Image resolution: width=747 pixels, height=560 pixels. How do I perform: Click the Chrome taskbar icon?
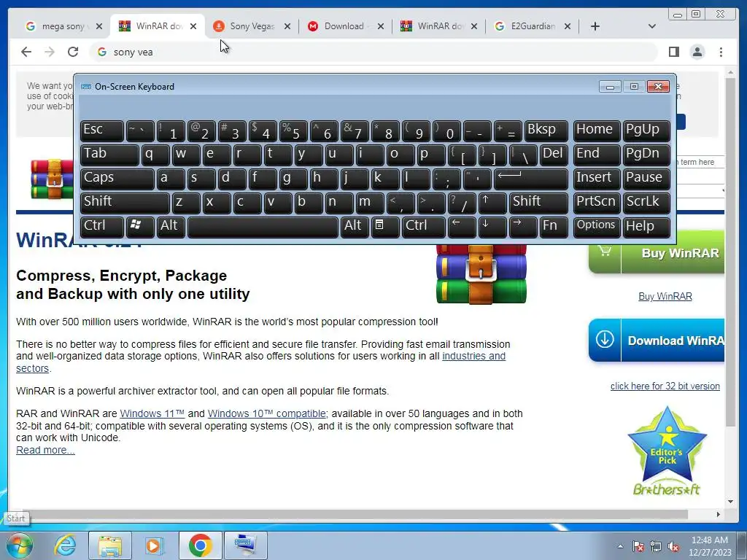(x=200, y=545)
